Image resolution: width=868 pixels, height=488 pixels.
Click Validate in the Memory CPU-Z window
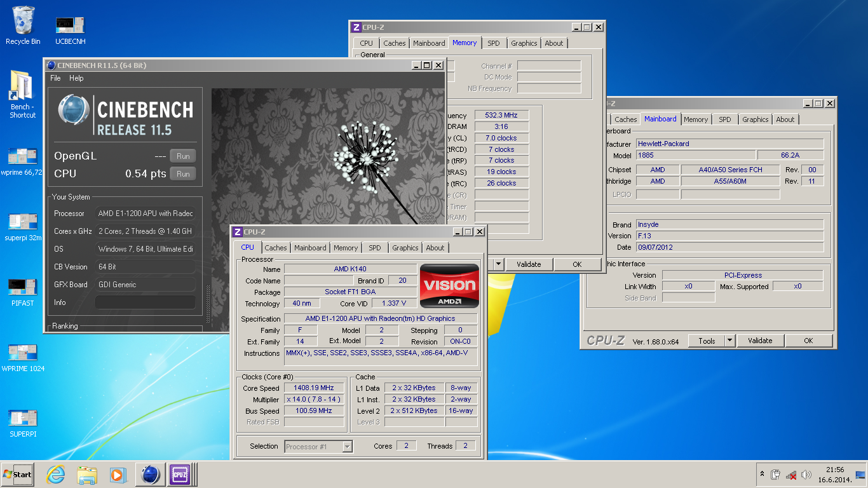click(529, 264)
